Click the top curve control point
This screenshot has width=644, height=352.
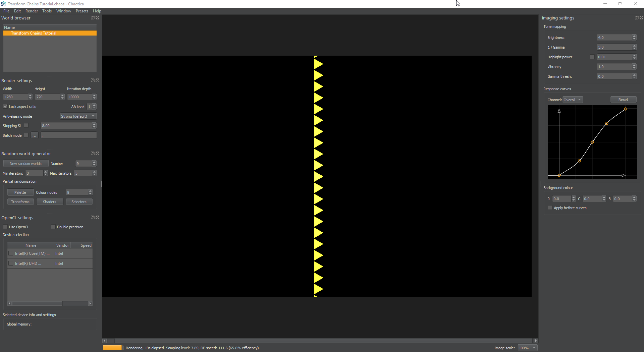click(x=626, y=109)
